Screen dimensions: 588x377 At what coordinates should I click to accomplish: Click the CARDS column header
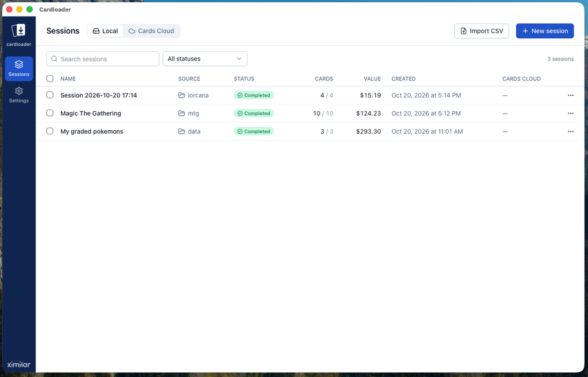click(x=324, y=79)
